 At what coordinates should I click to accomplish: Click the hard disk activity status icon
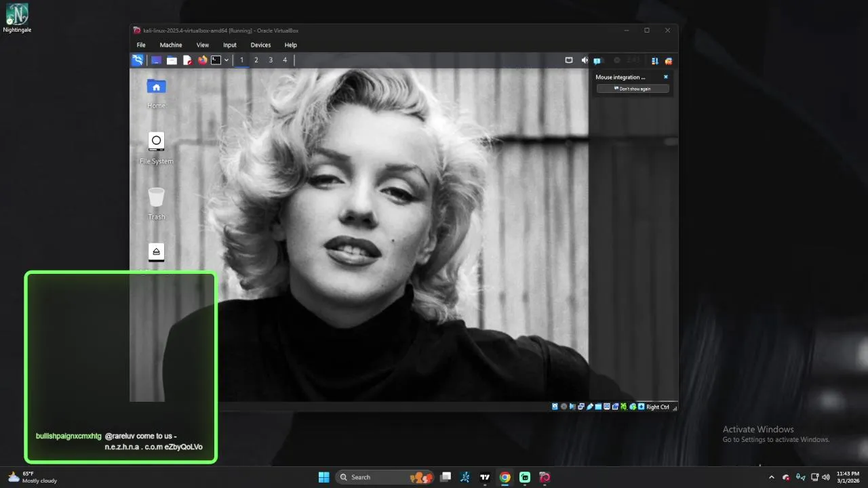(x=555, y=407)
